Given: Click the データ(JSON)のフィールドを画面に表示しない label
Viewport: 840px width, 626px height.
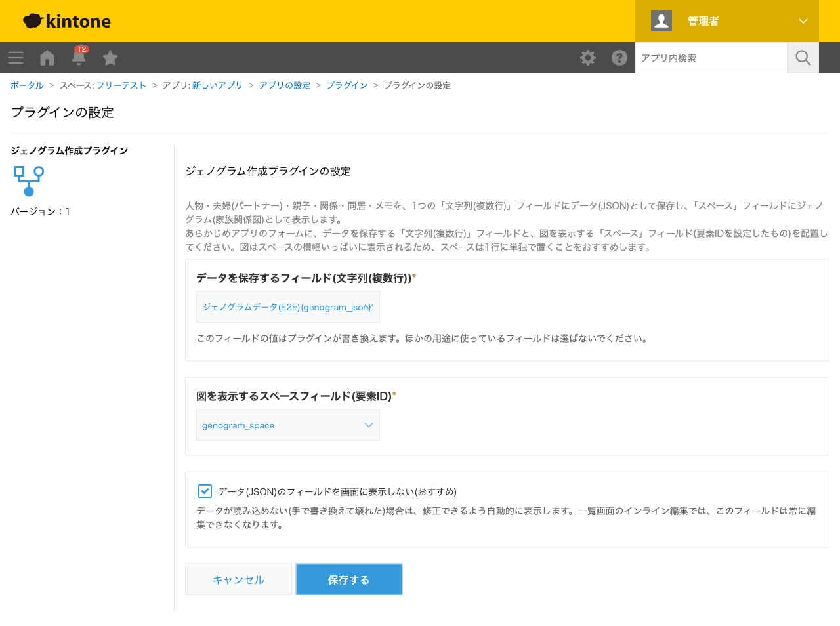Looking at the screenshot, I should (x=337, y=491).
